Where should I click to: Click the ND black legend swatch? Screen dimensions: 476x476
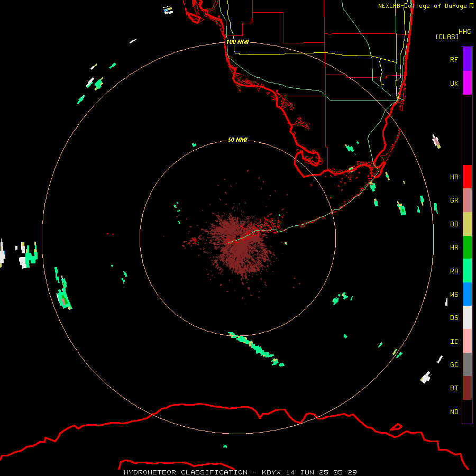467,411
